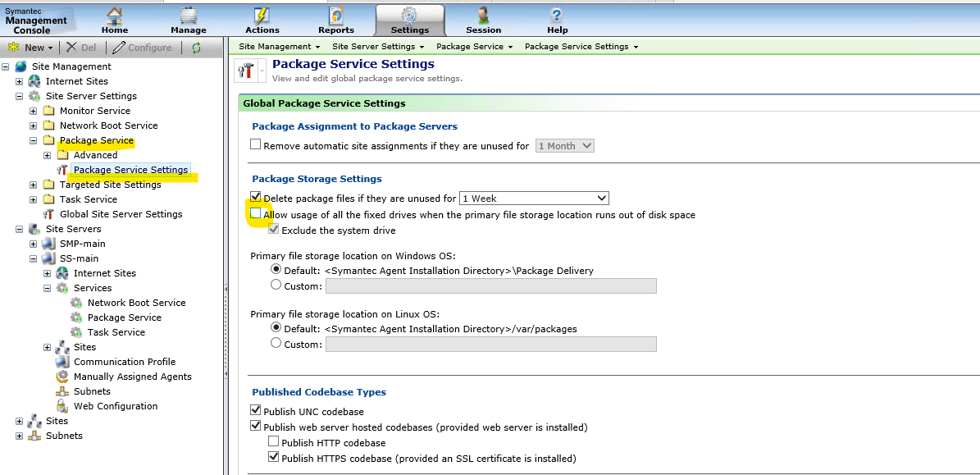Click the Web Configuration icon

[62, 406]
